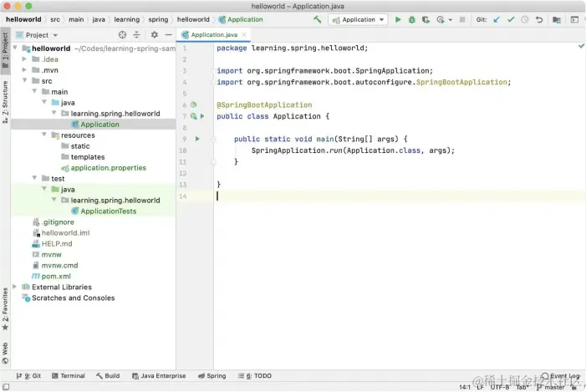The height and width of the screenshot is (392, 586).
Task: Click Git update project arrow icon
Action: (497, 19)
